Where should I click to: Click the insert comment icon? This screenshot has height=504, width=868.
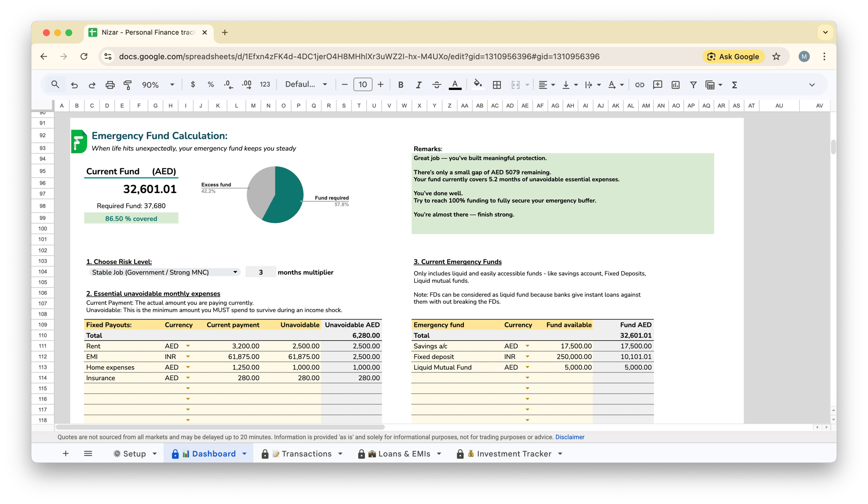click(x=658, y=85)
